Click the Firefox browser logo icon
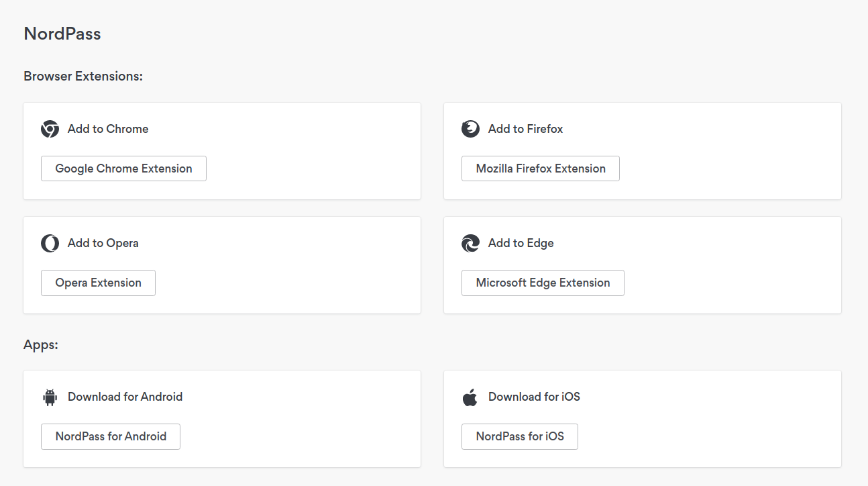 470,129
